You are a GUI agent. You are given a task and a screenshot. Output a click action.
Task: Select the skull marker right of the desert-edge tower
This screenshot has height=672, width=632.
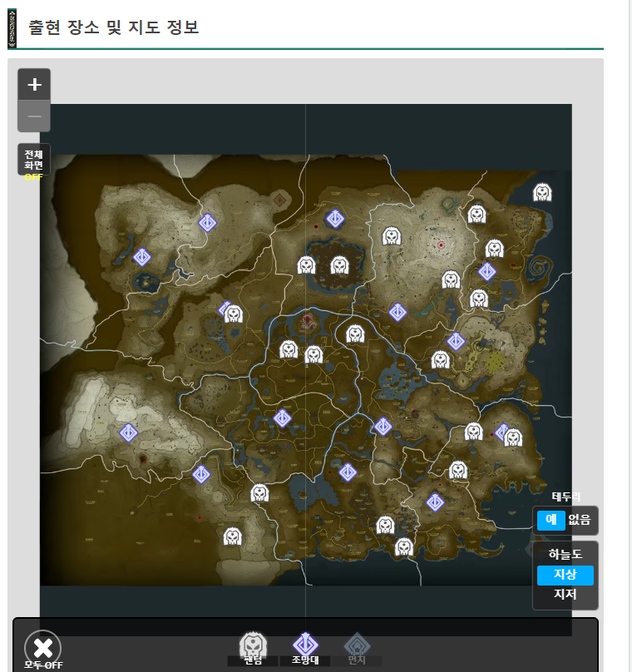point(259,493)
